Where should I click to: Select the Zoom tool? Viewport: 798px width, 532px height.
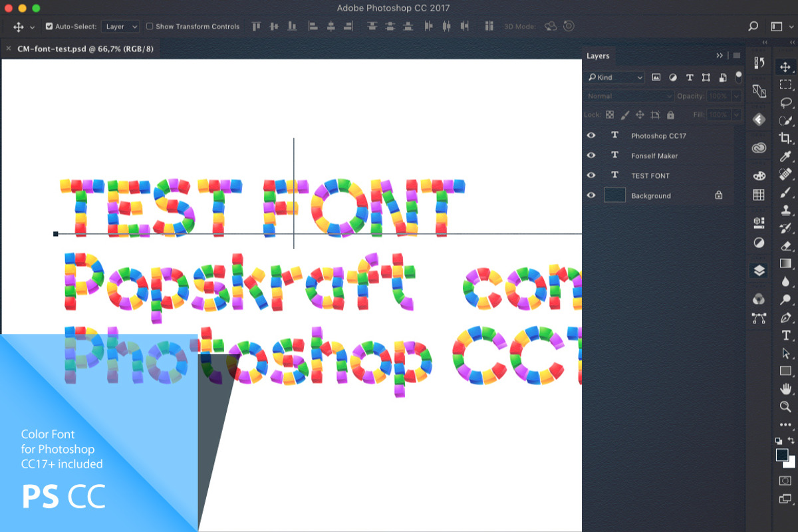click(785, 406)
